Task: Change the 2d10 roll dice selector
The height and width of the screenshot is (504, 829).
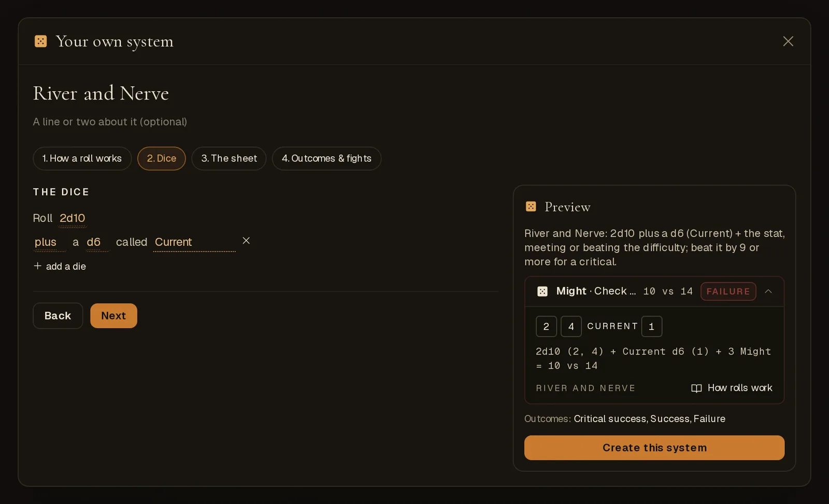Action: coord(72,218)
